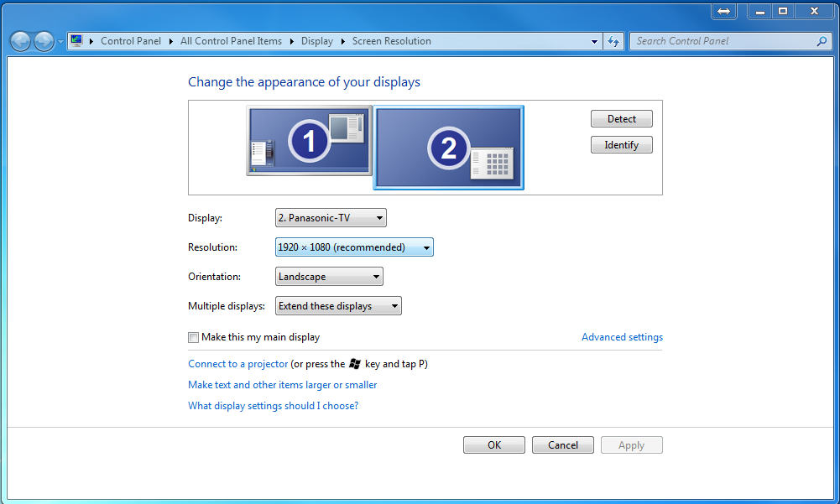
Task: Open recent pages dropdown next to nav arrows
Action: pyautogui.click(x=60, y=41)
